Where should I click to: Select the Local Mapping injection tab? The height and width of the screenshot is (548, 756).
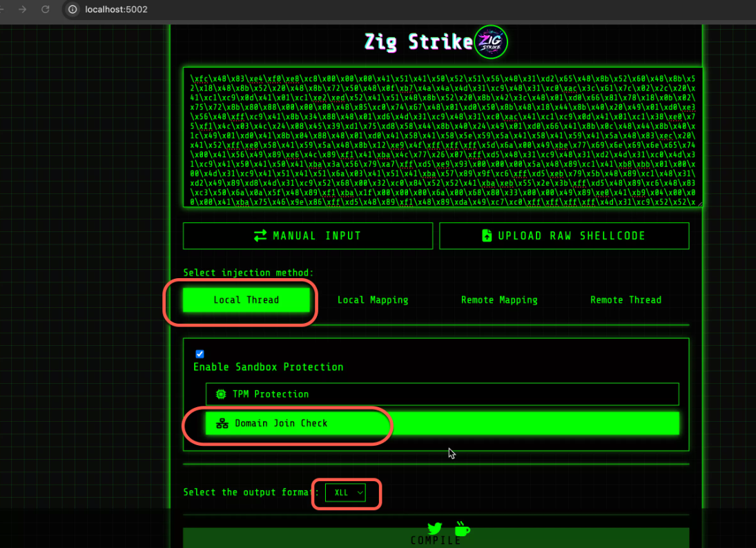tap(373, 300)
